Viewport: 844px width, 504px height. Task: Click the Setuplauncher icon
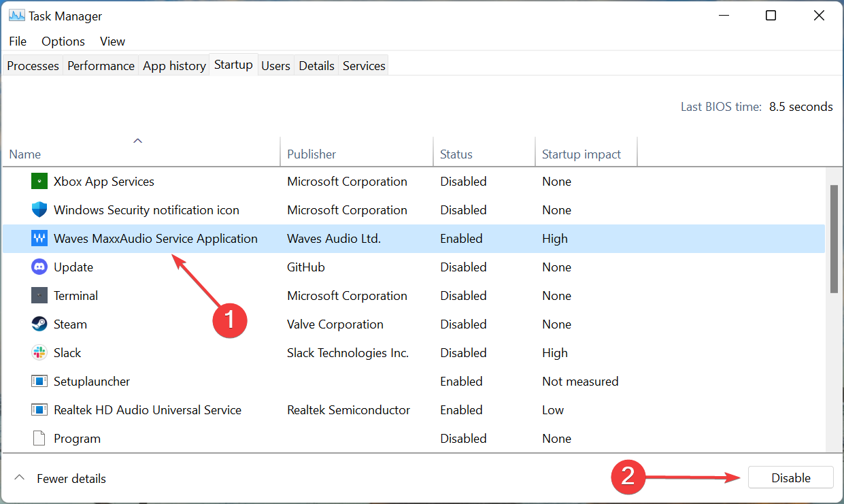(39, 381)
